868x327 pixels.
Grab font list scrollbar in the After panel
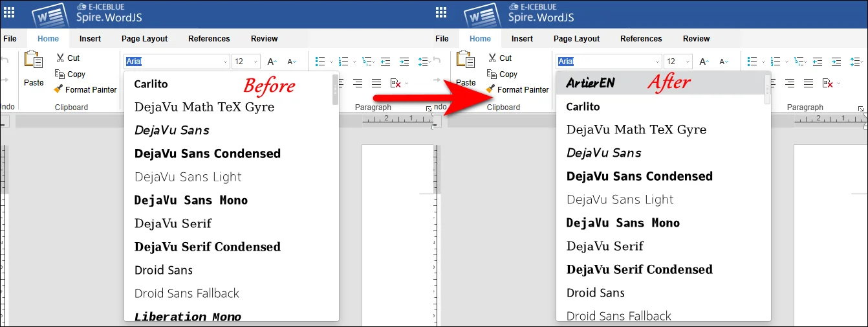pos(767,89)
